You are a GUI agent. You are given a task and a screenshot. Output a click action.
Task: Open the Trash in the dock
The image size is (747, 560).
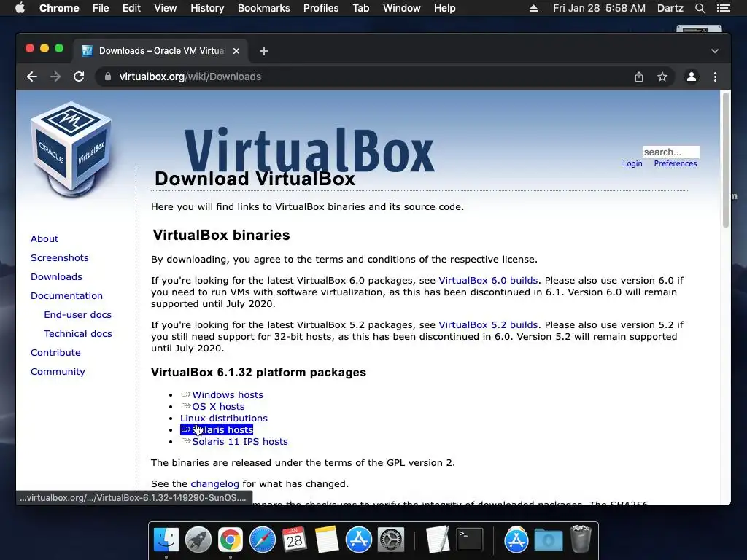click(x=580, y=539)
